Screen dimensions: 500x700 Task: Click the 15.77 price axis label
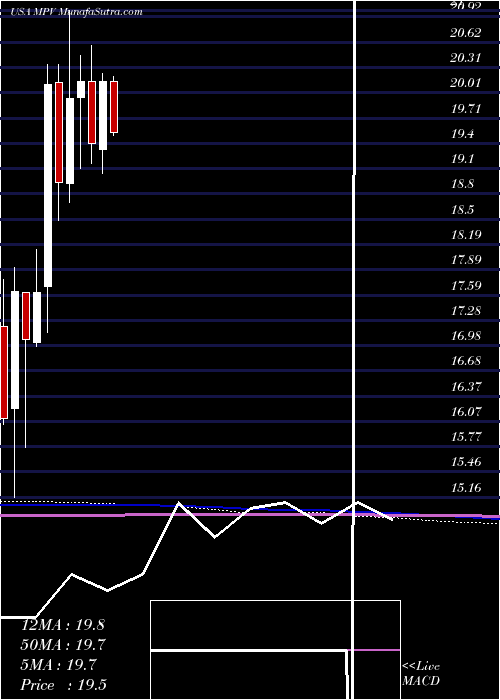click(466, 436)
